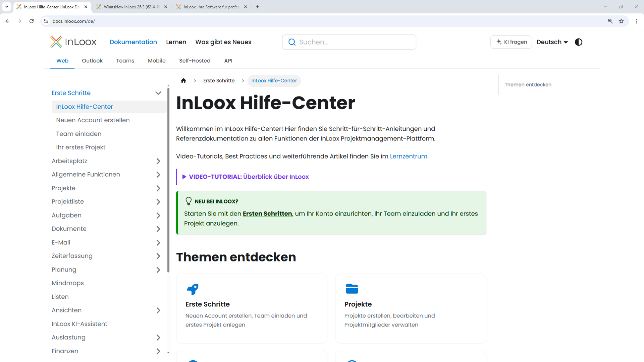Open the tab search dropdown arrow
The image size is (644, 362).
[6, 7]
